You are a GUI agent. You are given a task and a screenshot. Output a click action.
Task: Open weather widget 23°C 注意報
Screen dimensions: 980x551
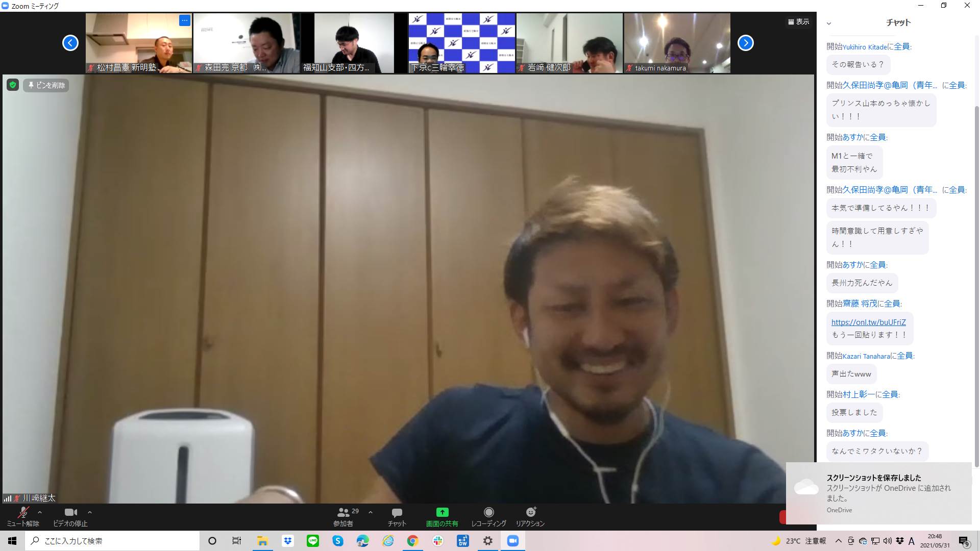799,541
